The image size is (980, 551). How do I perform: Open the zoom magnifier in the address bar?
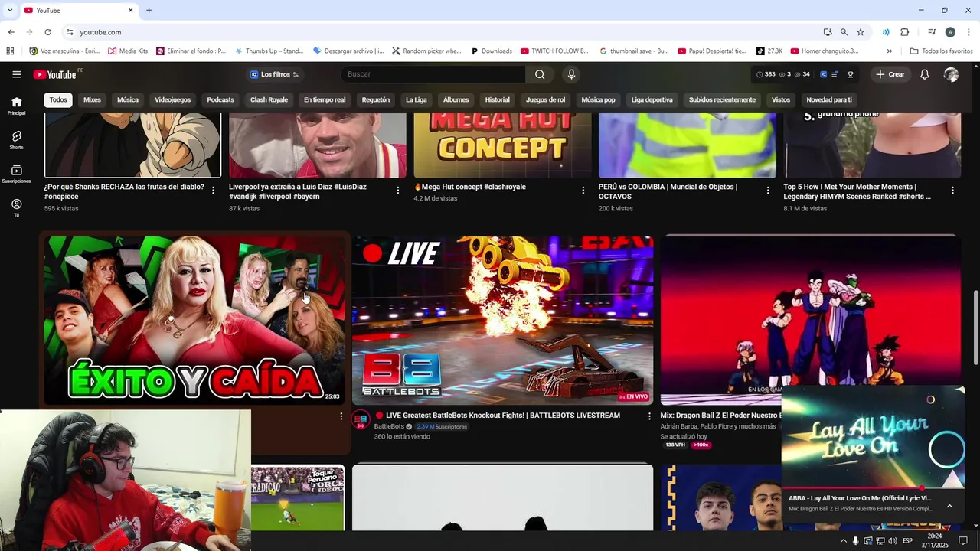(x=844, y=32)
